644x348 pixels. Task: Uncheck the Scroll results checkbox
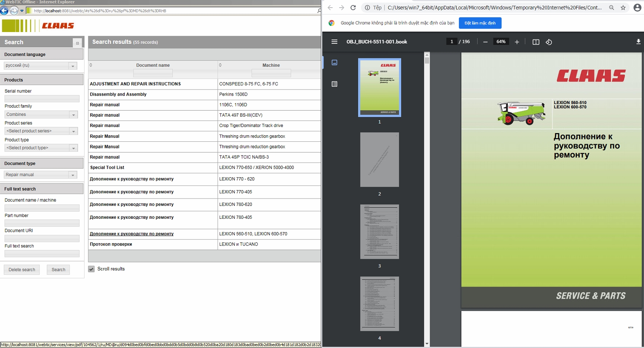(x=91, y=269)
